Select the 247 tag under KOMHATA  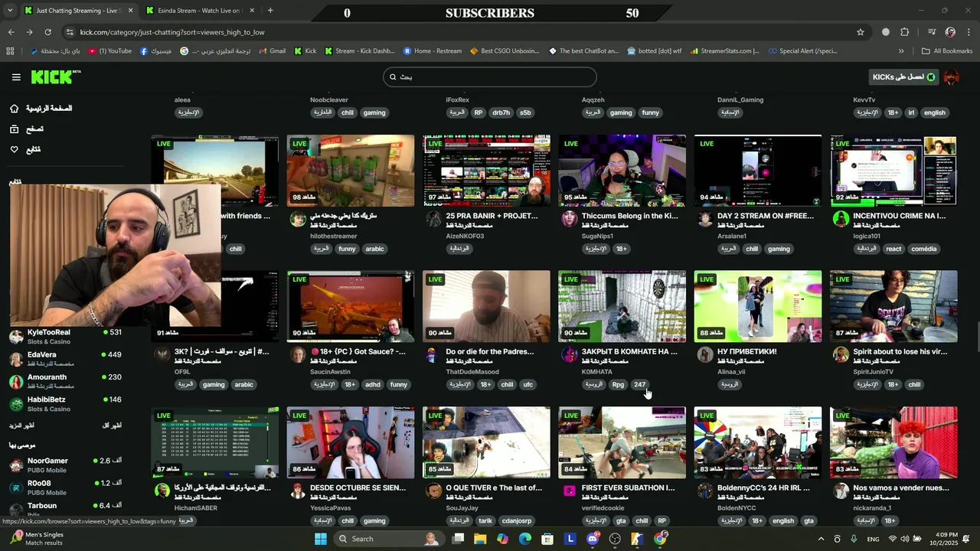[x=640, y=385]
